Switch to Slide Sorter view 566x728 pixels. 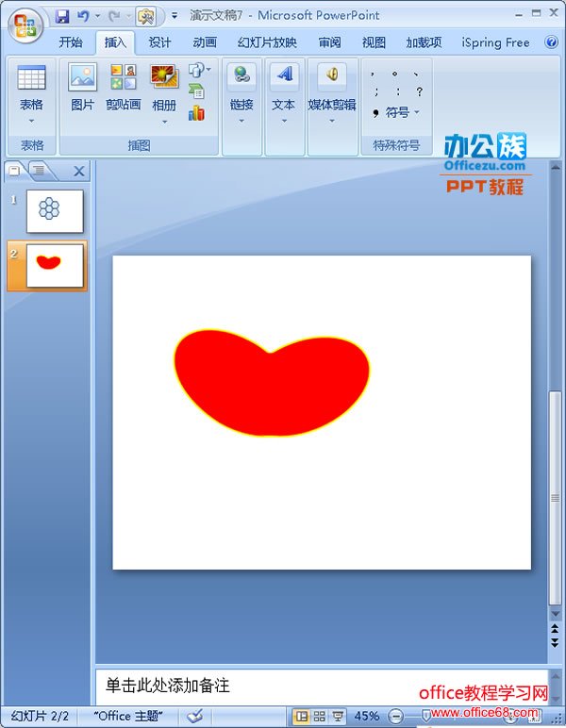(x=320, y=717)
